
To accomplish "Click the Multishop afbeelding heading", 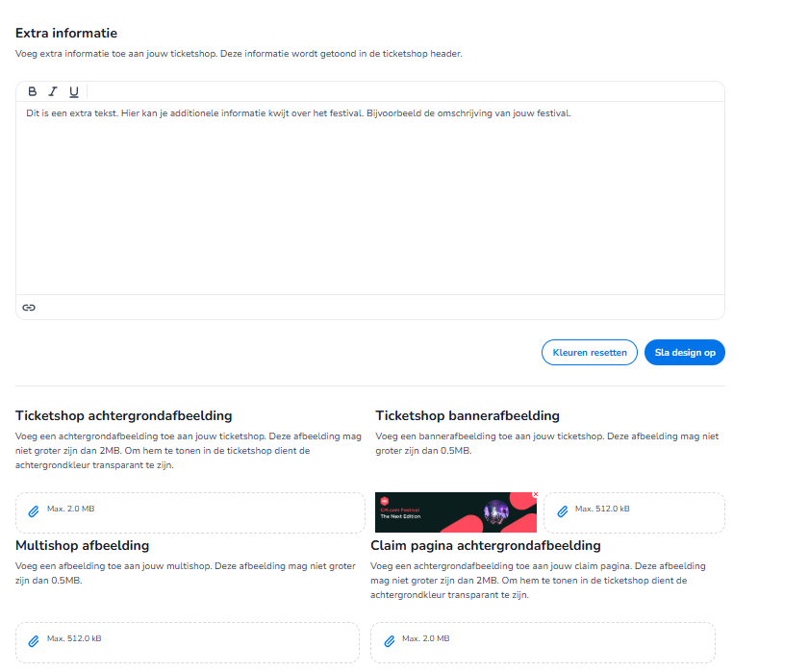I will click(x=83, y=545).
